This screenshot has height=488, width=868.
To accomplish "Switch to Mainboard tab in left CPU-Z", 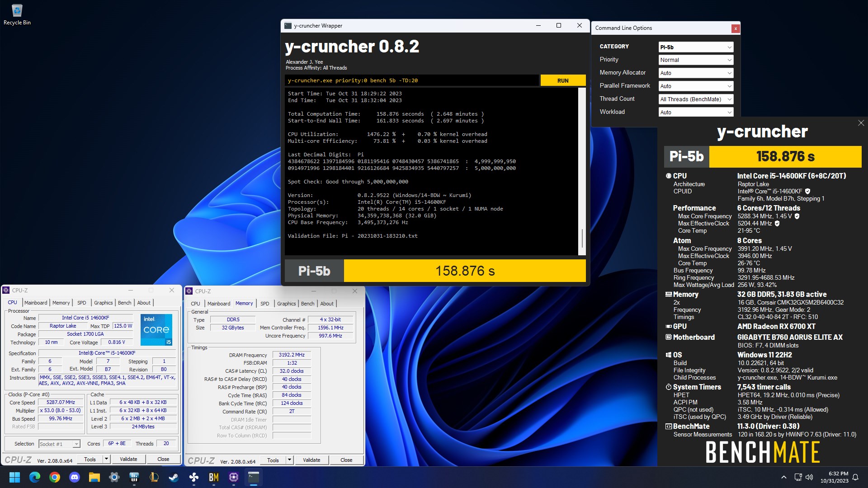I will [36, 303].
